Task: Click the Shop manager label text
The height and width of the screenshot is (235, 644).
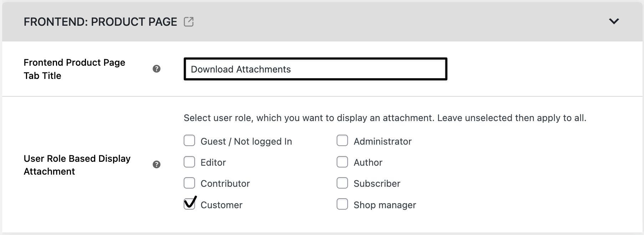Action: click(384, 205)
